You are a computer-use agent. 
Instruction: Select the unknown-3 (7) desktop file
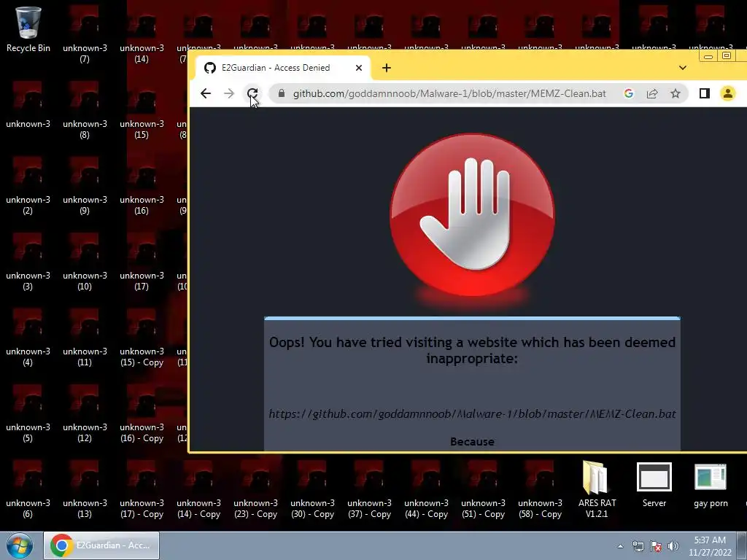point(85,34)
